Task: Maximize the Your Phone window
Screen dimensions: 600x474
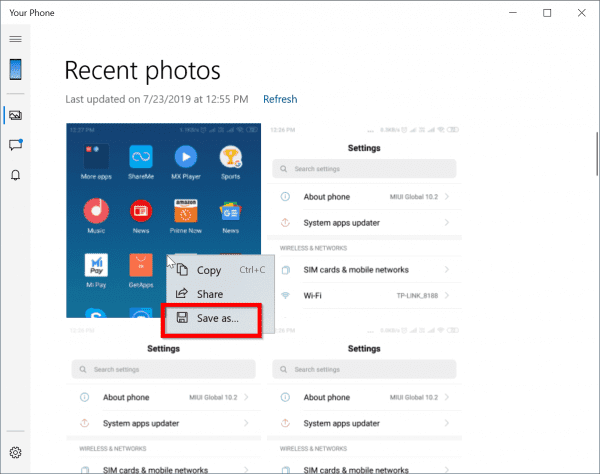Action: 547,13
